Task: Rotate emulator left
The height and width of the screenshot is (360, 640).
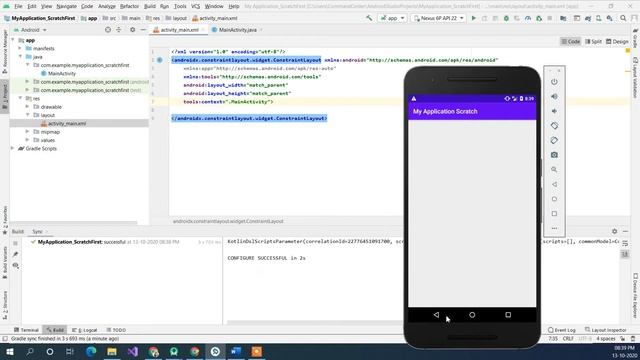Action: point(554,126)
